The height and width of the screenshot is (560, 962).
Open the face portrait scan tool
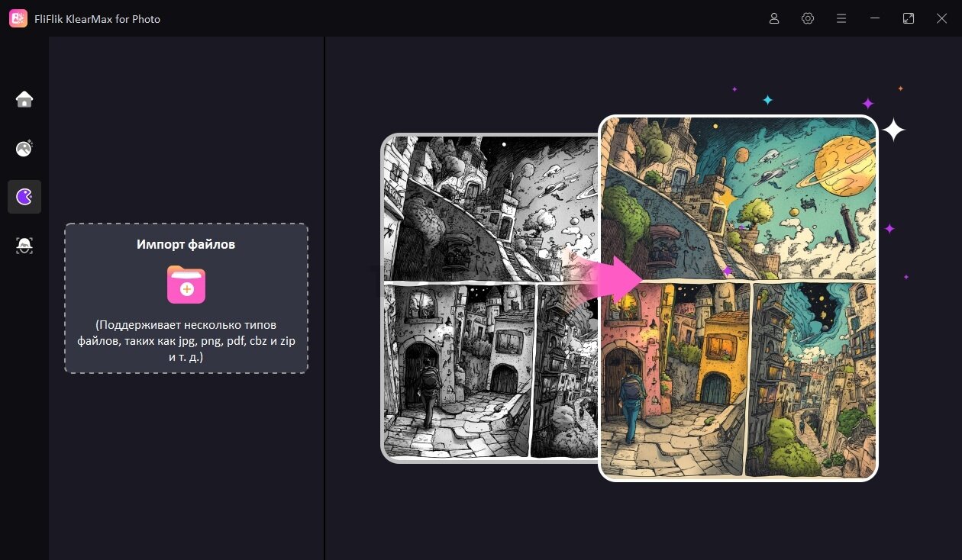point(24,246)
